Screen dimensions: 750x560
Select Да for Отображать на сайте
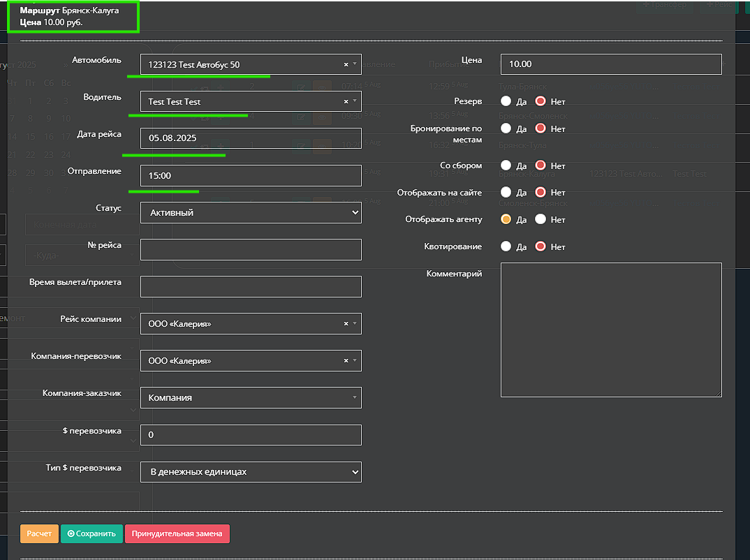tap(506, 192)
